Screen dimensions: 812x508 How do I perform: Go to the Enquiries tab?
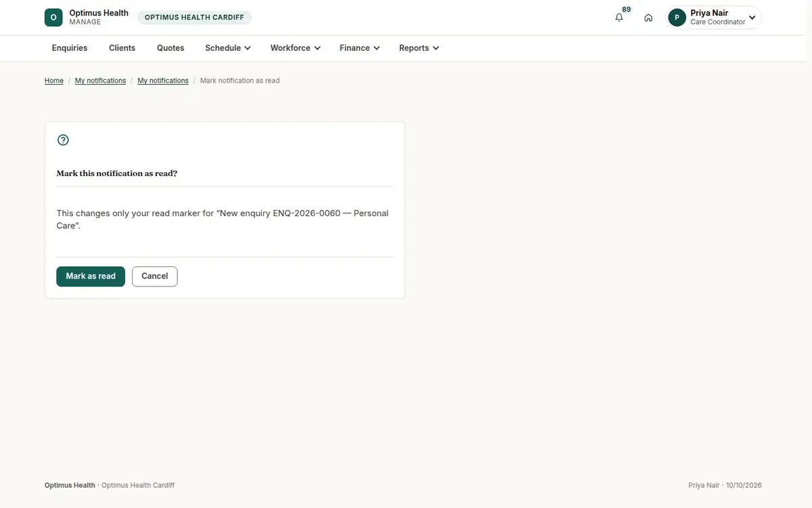[70, 48]
